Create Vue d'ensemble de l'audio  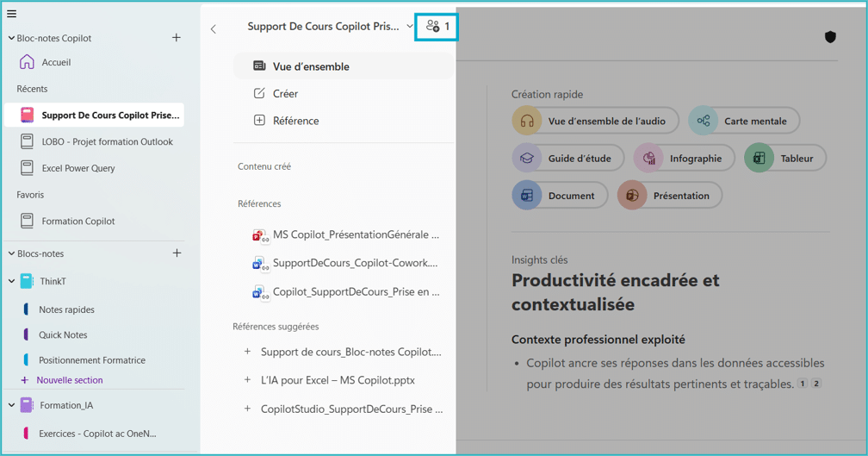(x=595, y=122)
